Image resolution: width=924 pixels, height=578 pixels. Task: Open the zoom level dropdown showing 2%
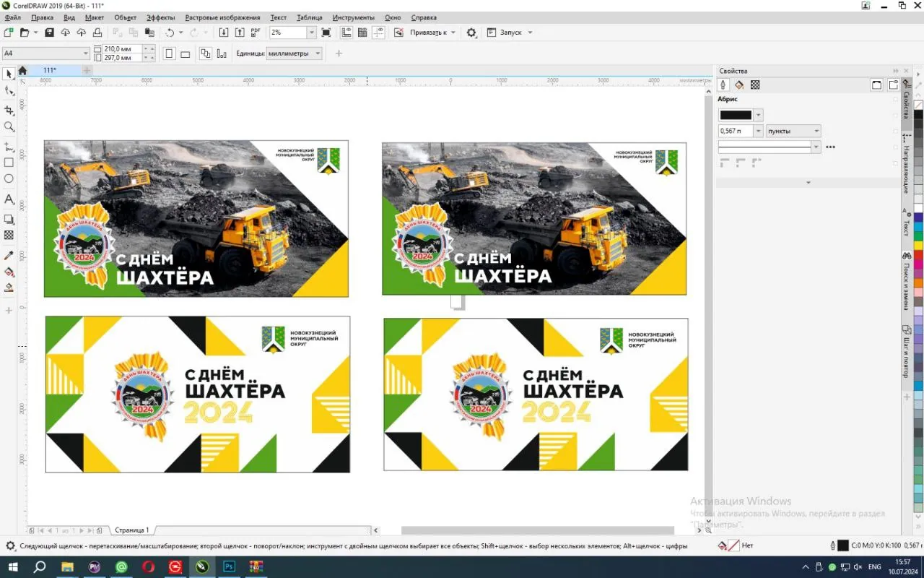pos(312,33)
